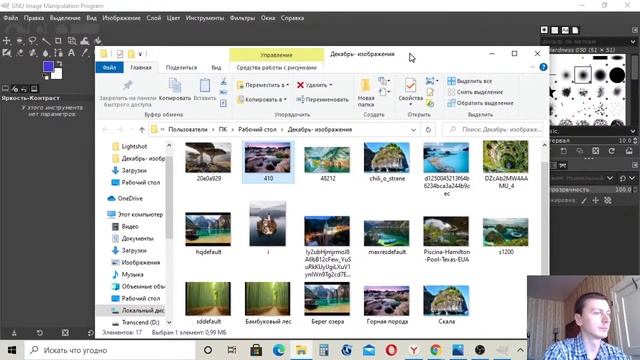Reset GIMP colors to default black and white
The width and height of the screenshot is (640, 360).
tap(45, 76)
